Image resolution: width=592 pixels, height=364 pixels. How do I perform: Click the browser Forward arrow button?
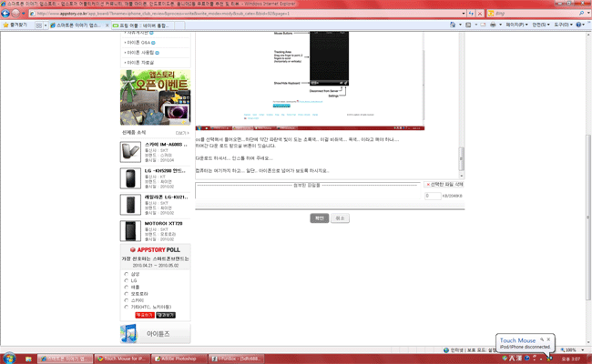(x=15, y=14)
